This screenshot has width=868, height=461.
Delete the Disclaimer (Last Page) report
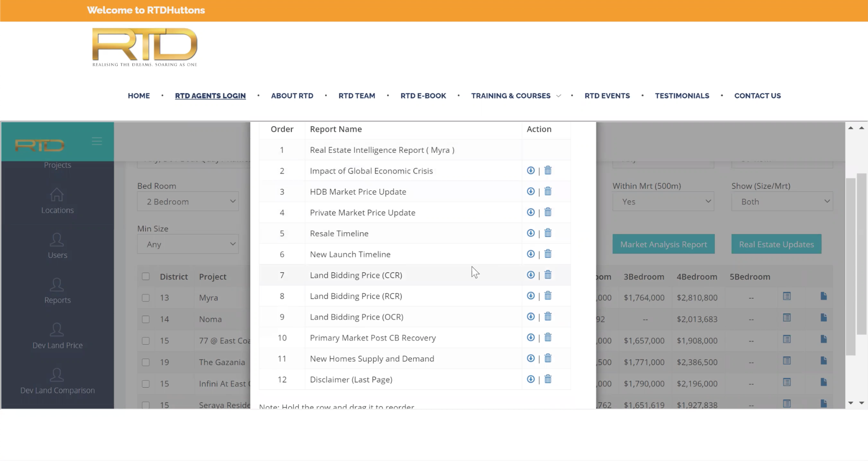pos(548,379)
